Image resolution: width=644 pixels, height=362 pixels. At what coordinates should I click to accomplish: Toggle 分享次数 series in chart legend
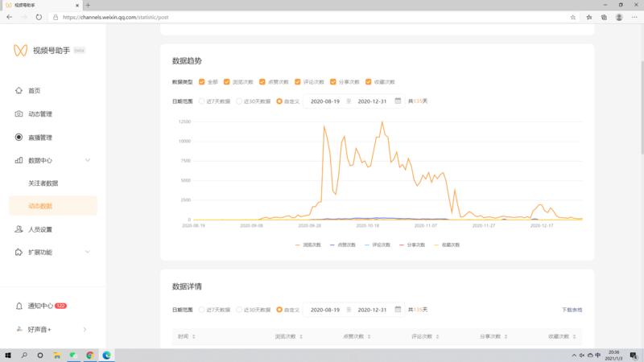click(x=412, y=245)
